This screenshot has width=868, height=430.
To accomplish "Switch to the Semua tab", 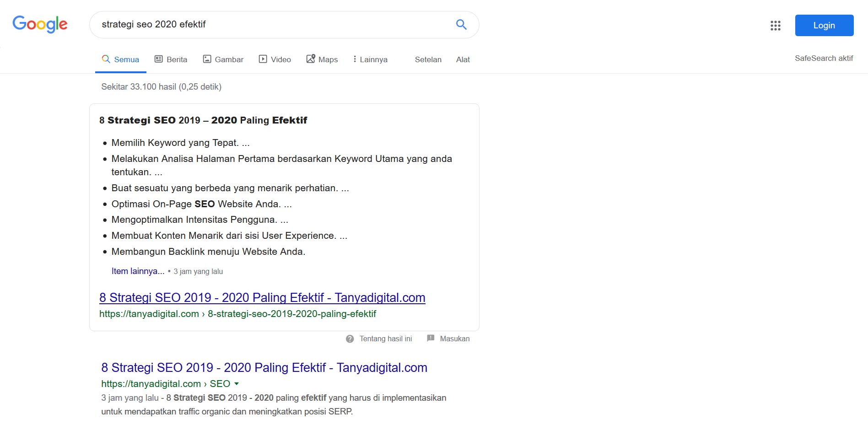I will tap(121, 59).
